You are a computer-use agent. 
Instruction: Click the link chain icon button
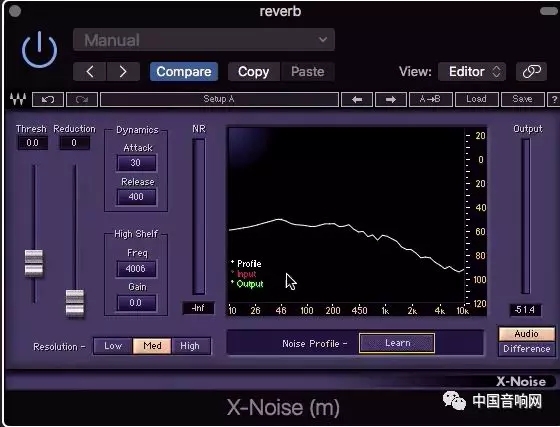click(x=531, y=72)
